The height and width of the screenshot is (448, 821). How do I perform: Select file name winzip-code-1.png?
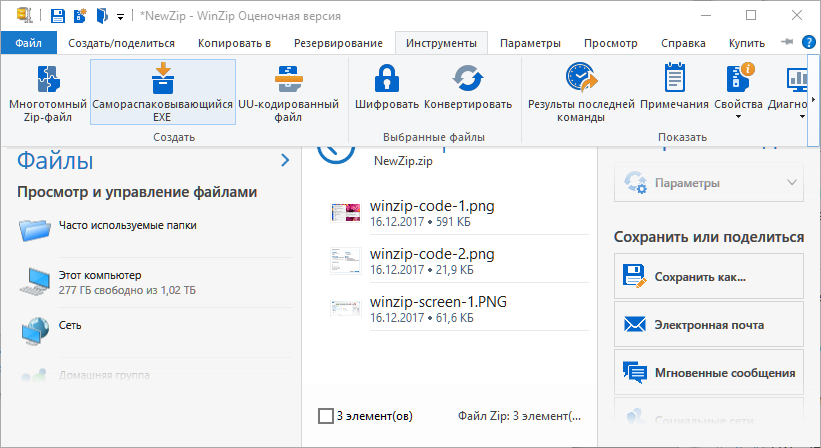point(432,206)
